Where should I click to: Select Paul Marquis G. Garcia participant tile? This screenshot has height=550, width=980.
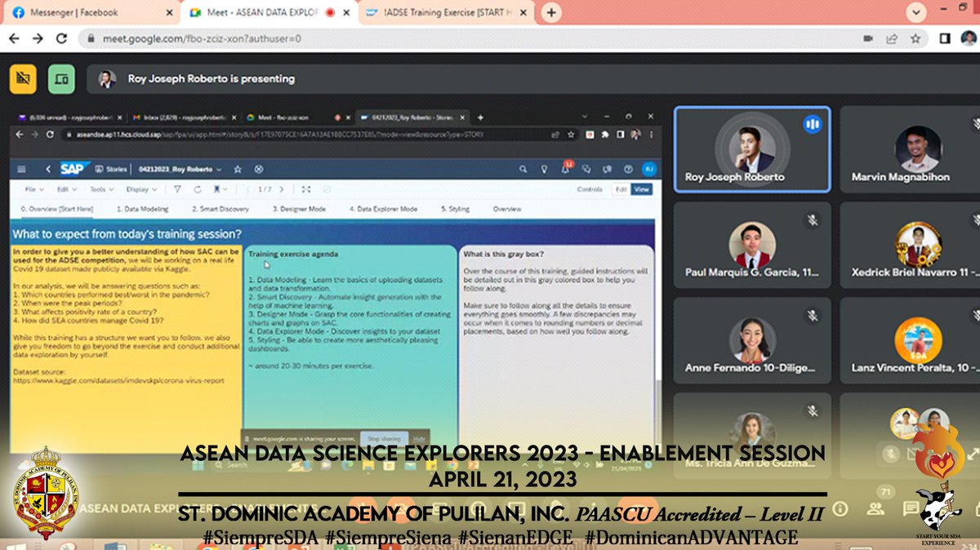752,245
